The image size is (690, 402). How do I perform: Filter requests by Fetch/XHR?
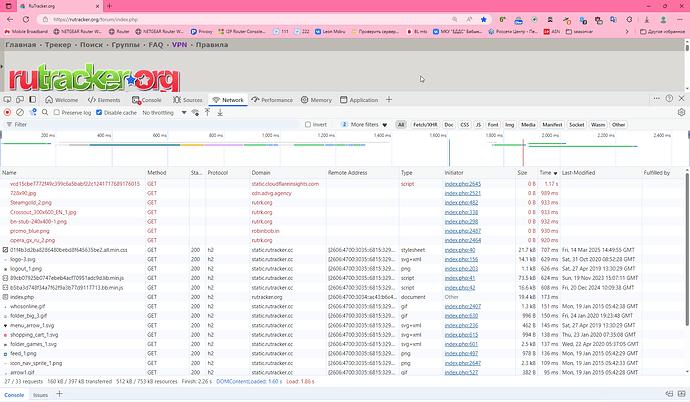tap(425, 124)
